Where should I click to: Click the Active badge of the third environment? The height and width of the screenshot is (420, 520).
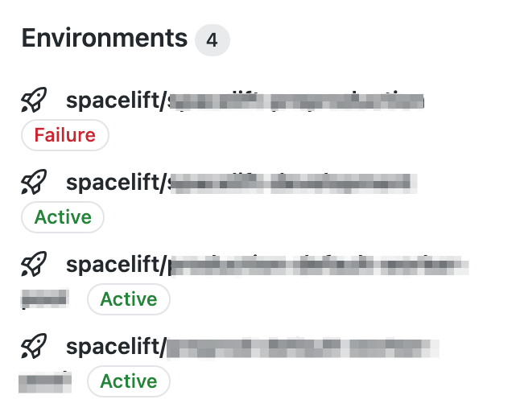[129, 299]
